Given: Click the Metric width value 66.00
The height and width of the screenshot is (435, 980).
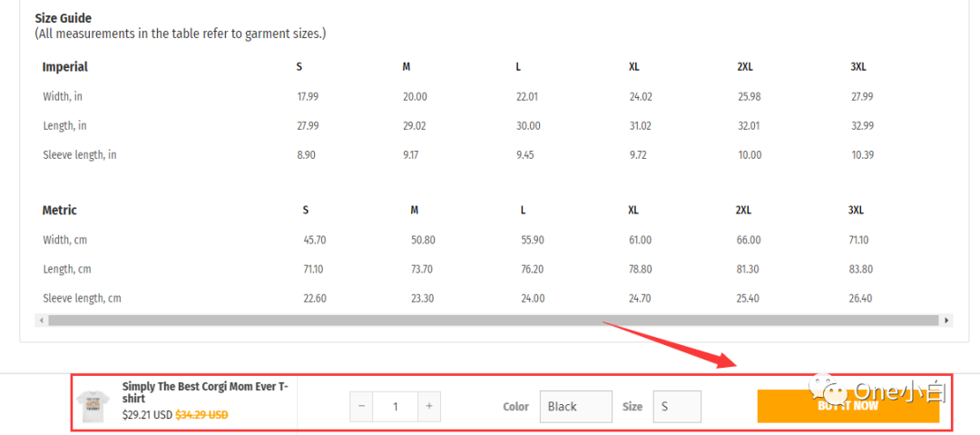Looking at the screenshot, I should point(749,241).
